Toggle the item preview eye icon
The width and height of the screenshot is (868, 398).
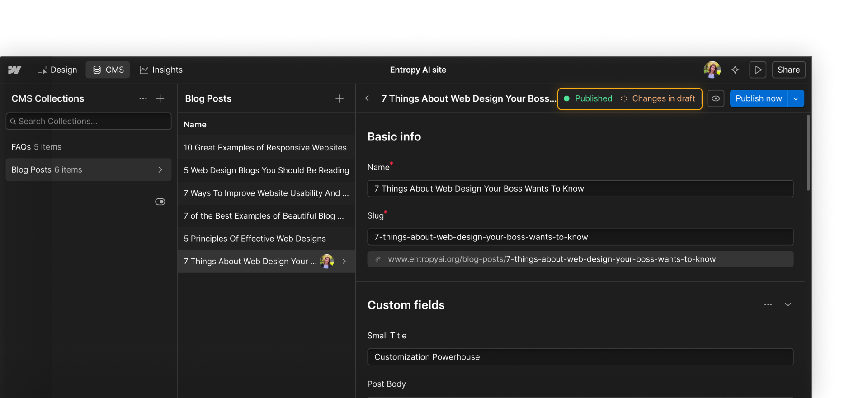[716, 98]
